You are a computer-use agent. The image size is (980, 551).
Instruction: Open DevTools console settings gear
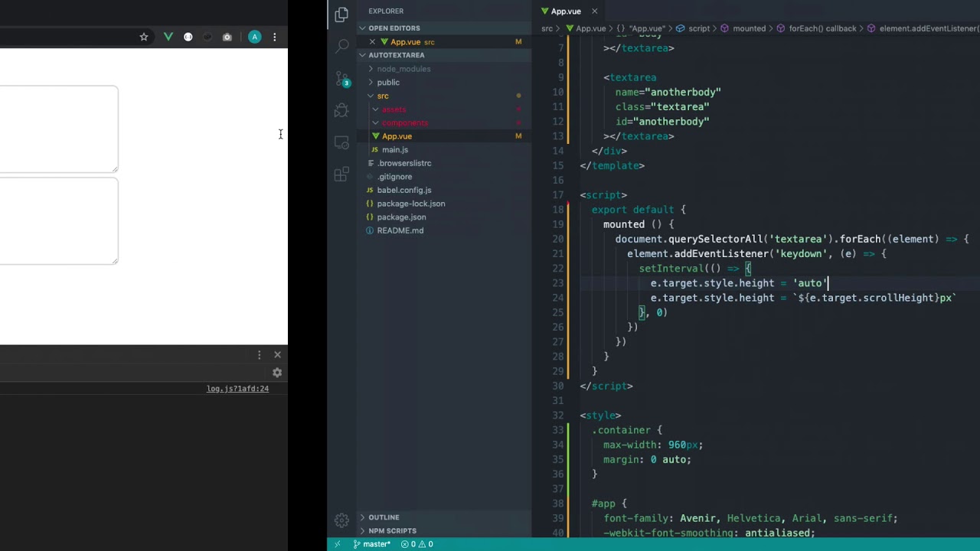pyautogui.click(x=277, y=373)
